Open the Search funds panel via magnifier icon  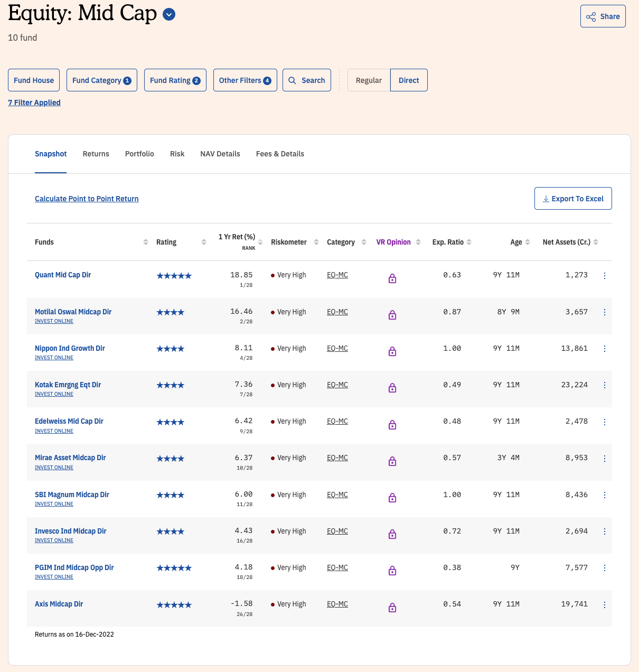click(x=292, y=80)
